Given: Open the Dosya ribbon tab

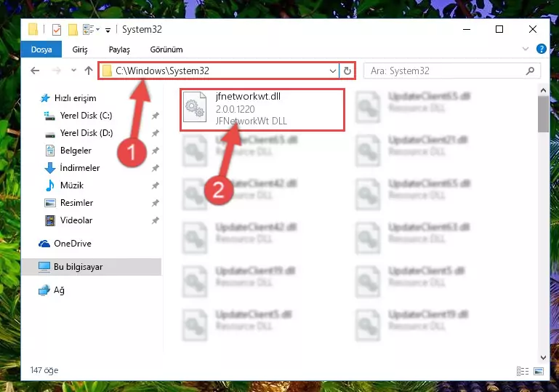Looking at the screenshot, I should (41, 49).
